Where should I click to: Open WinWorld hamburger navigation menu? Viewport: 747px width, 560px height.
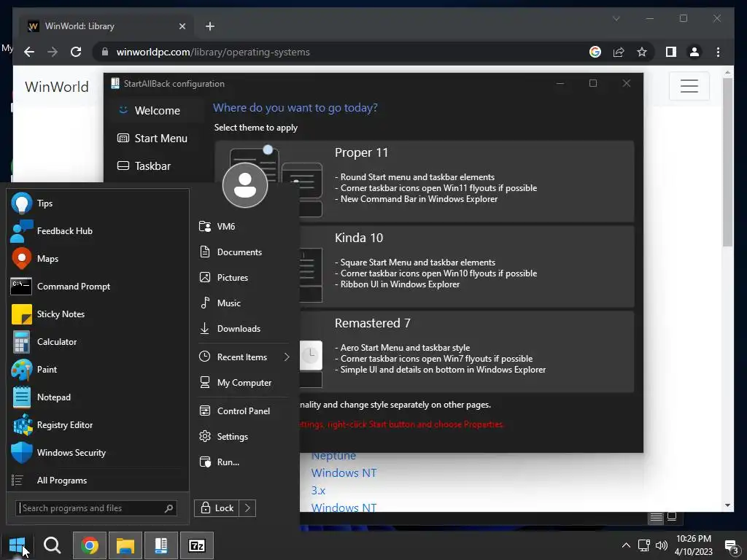[x=689, y=86]
